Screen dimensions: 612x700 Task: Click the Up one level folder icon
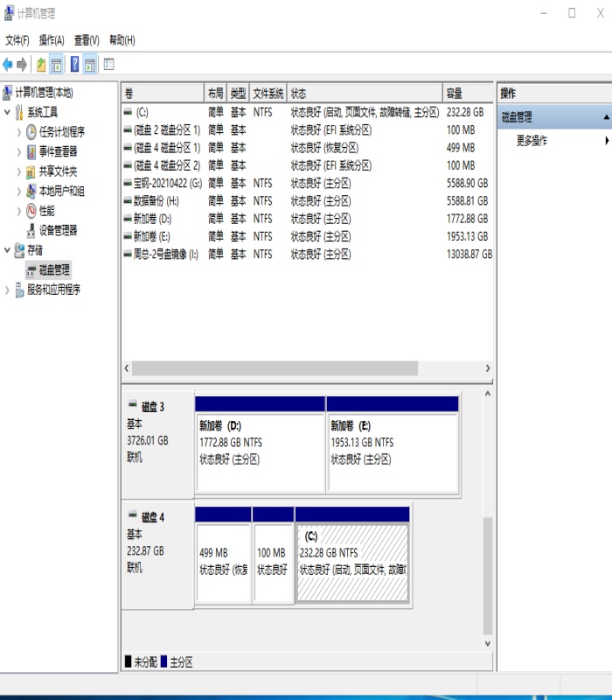(x=40, y=64)
